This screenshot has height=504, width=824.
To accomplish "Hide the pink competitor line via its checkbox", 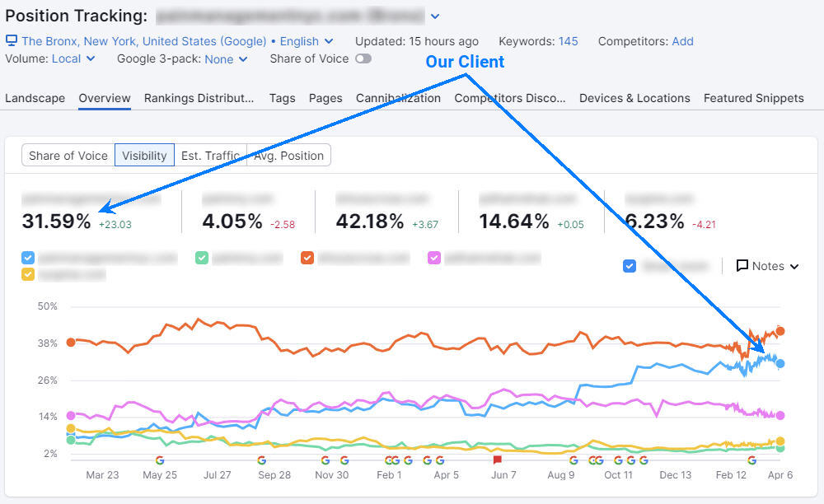I will pos(434,258).
